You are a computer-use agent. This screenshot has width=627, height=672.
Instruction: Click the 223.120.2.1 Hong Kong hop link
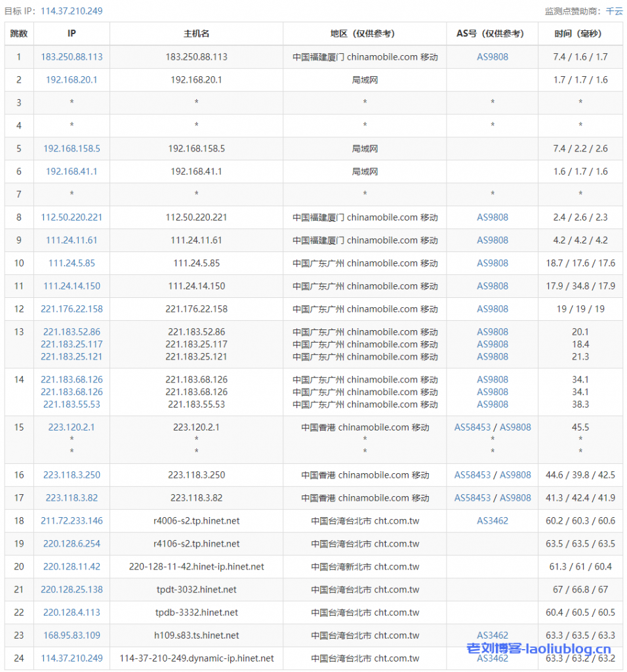(71, 427)
